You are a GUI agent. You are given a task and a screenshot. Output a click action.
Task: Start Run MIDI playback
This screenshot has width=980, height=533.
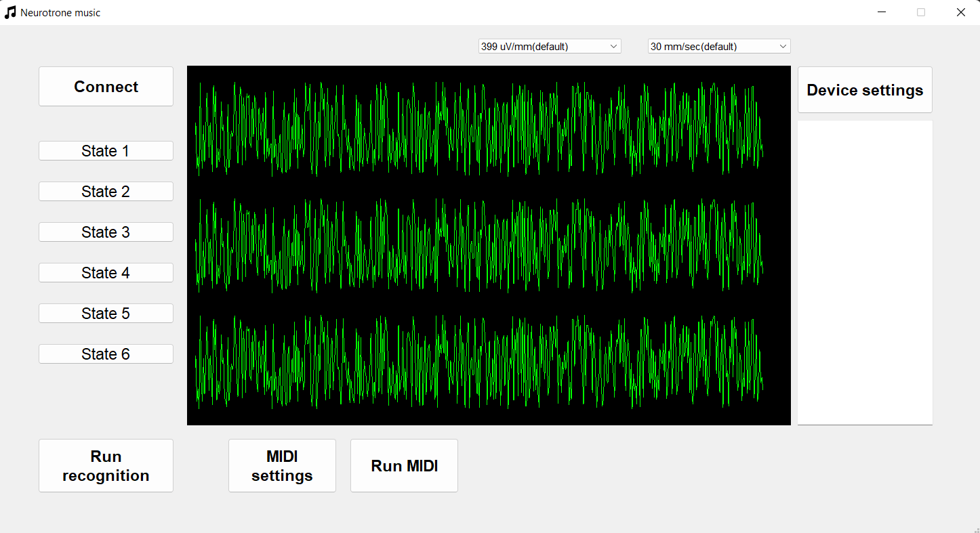pyautogui.click(x=403, y=465)
